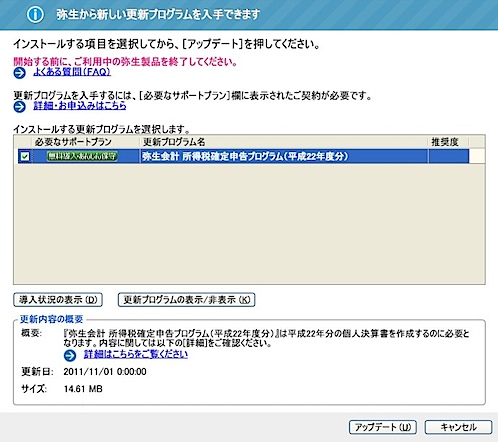Open the 詳細・お申込みはこちら link
The height and width of the screenshot is (442, 498).
80,106
